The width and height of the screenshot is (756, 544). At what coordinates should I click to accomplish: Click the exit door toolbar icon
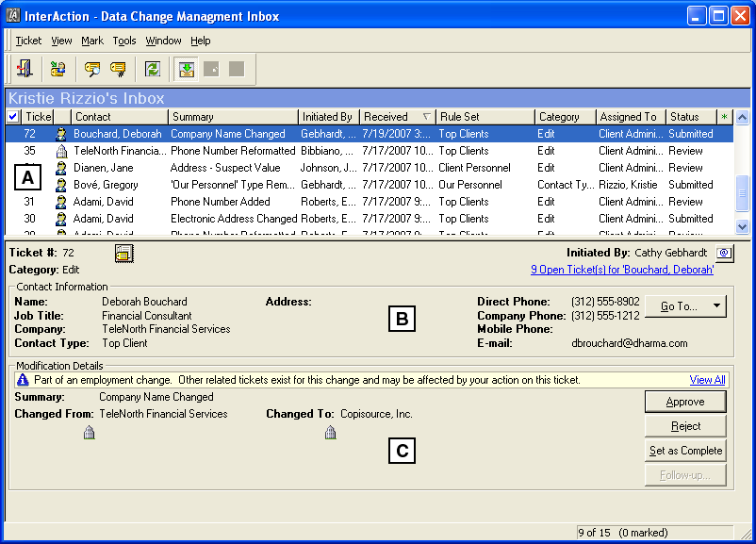tap(25, 68)
